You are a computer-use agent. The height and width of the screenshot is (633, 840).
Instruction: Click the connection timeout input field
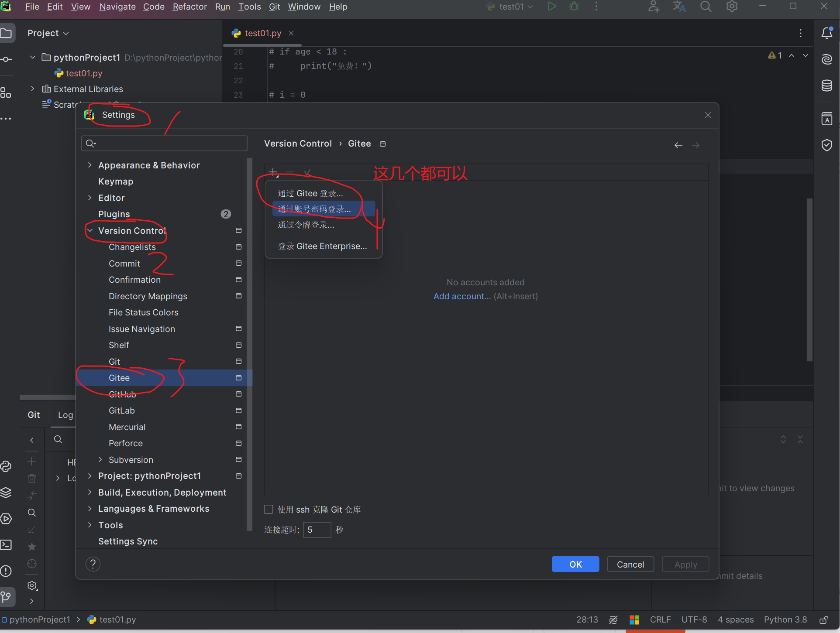[317, 530]
